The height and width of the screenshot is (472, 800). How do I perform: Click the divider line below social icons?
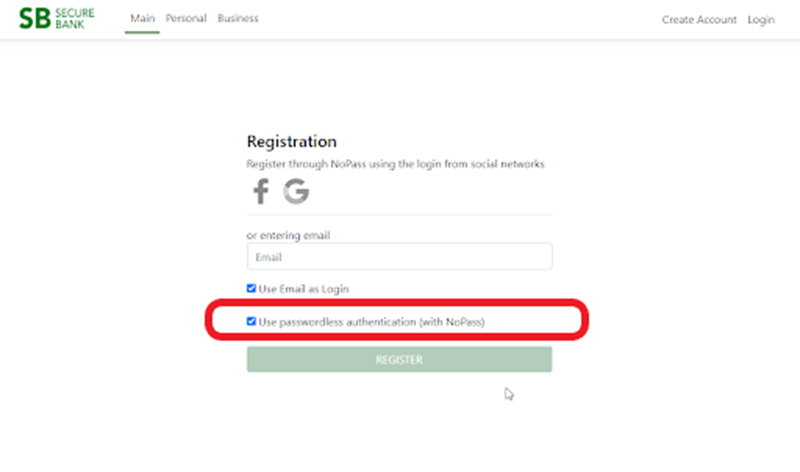[399, 214]
